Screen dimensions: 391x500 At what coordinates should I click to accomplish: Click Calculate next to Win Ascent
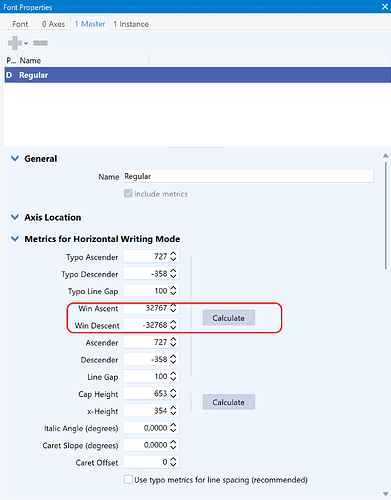pos(229,318)
